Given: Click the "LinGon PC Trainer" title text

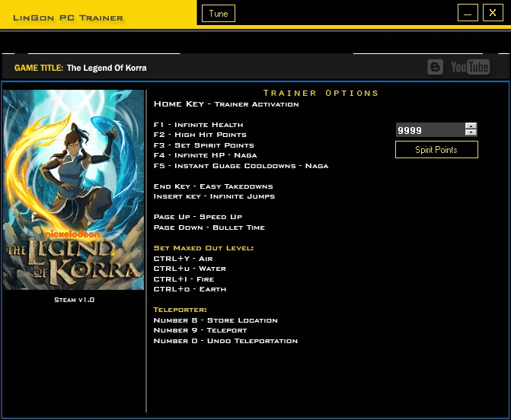Looking at the screenshot, I should click(68, 18).
